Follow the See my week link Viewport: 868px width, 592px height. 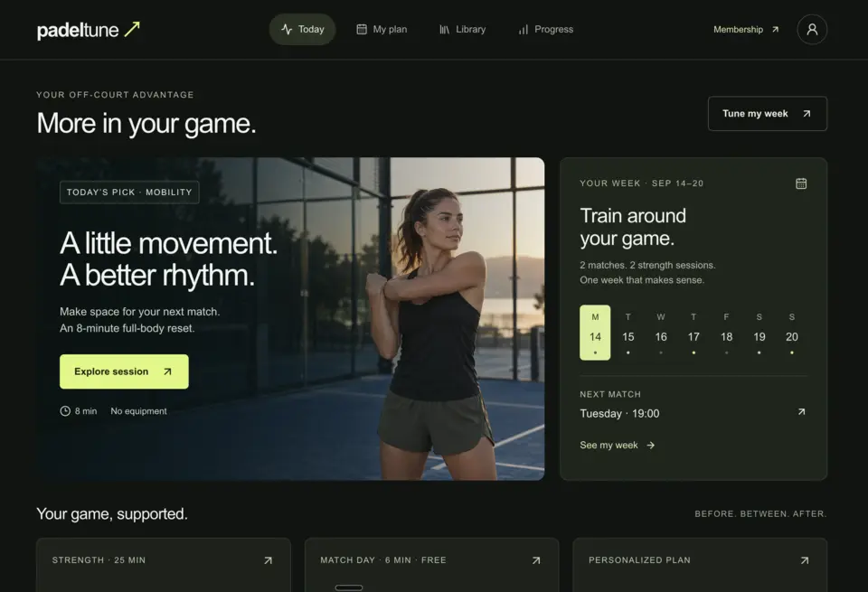pos(618,446)
